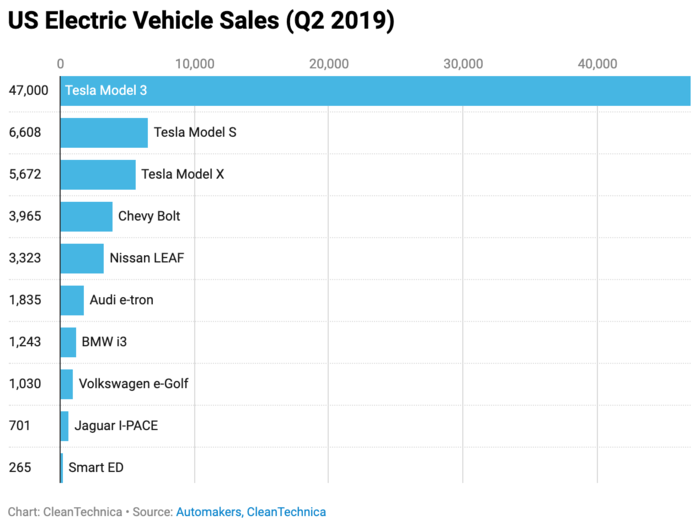Select the 30,000 axis tick label

463,64
